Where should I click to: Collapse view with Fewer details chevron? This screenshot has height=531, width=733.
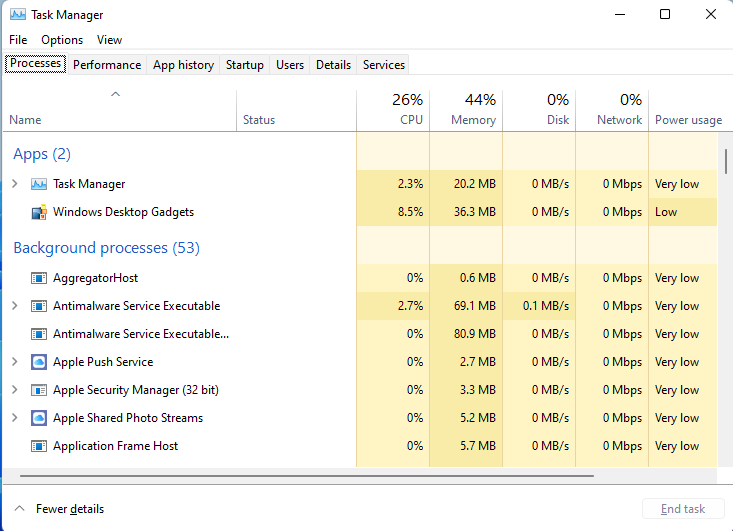pos(19,509)
